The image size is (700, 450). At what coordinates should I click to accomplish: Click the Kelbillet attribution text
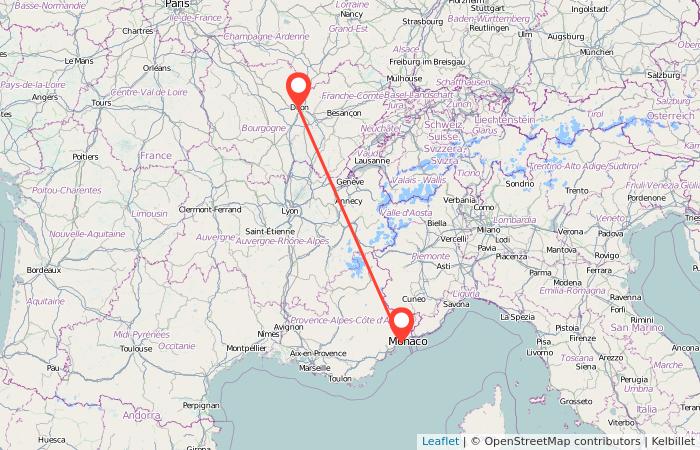673,442
